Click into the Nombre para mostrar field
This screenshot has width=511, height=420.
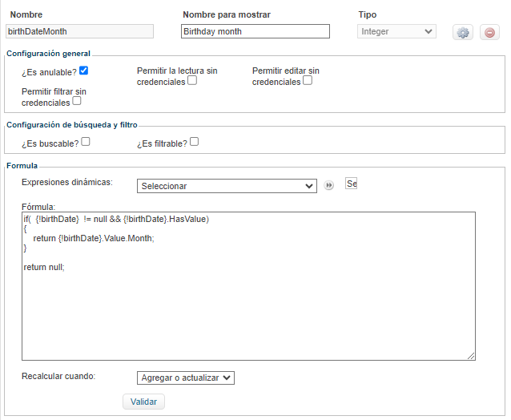tap(255, 31)
